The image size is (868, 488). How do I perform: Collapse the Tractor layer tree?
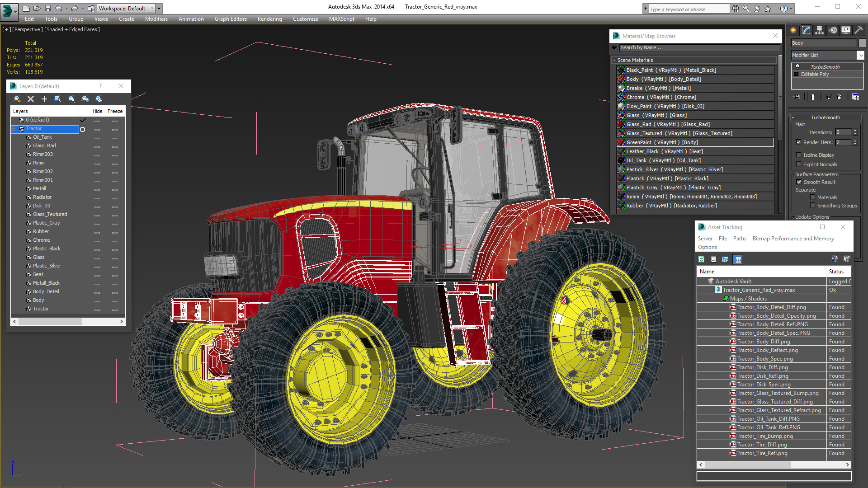click(x=14, y=129)
